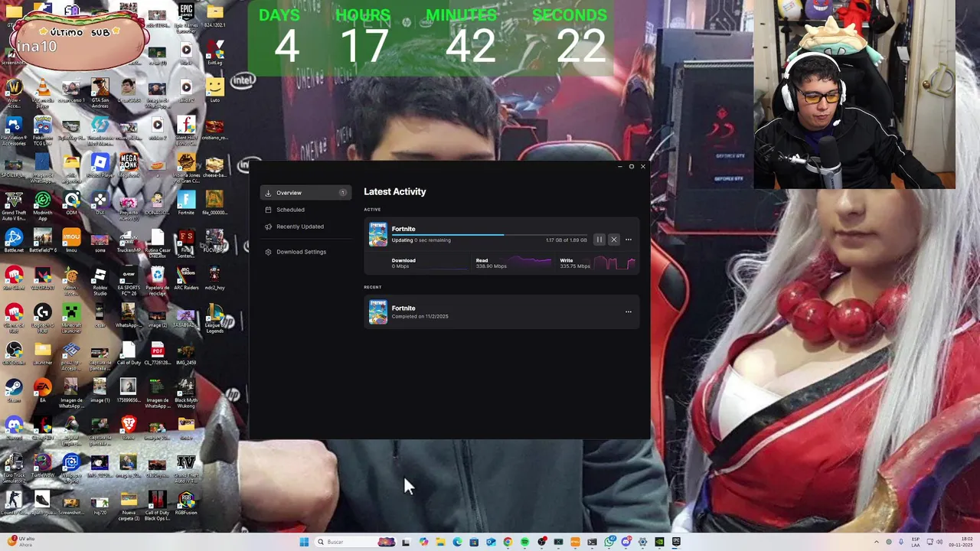Screen dimensions: 980x551
Task: Select the Brave browser desktop icon
Action: coord(129,427)
